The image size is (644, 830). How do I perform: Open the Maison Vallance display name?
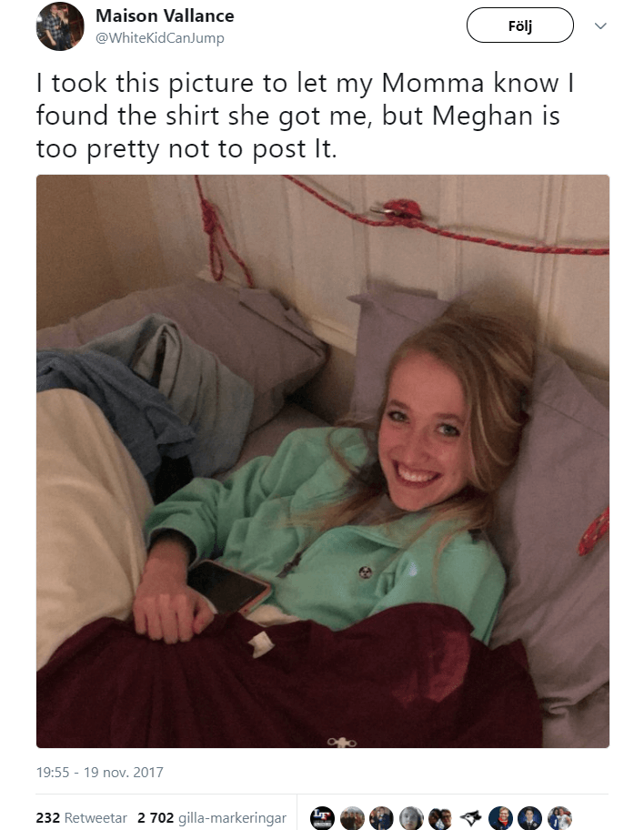click(x=165, y=15)
